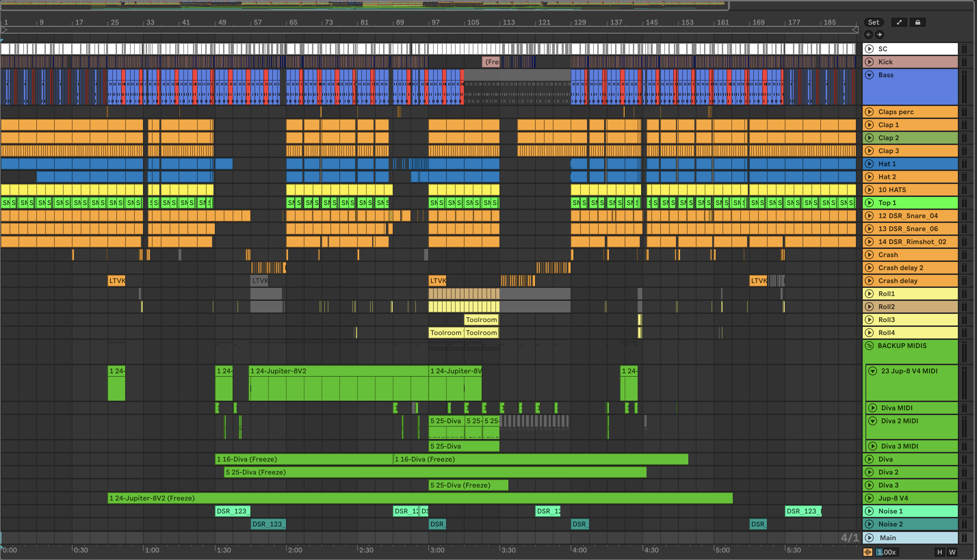
Task: Launch the Kick track clip
Action: [x=869, y=62]
